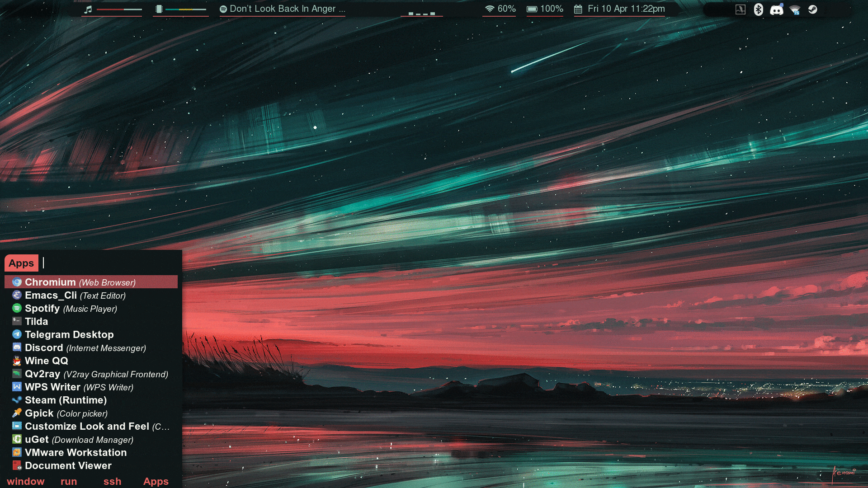Click the Spotify icon in the launcher list

click(17, 308)
